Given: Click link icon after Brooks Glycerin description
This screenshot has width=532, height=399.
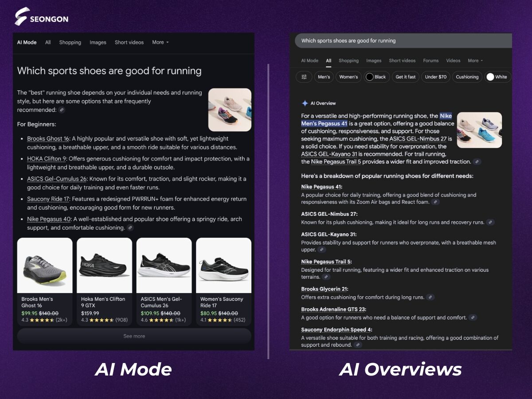Looking at the screenshot, I should point(430,297).
